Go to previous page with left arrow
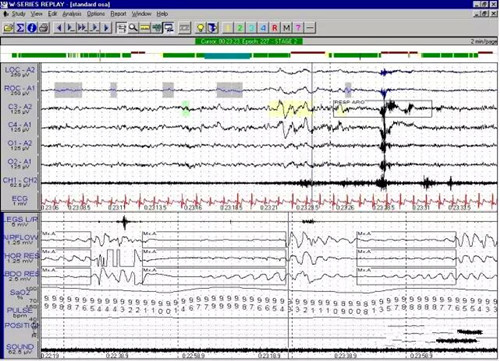500x361 pixels. tap(59, 28)
